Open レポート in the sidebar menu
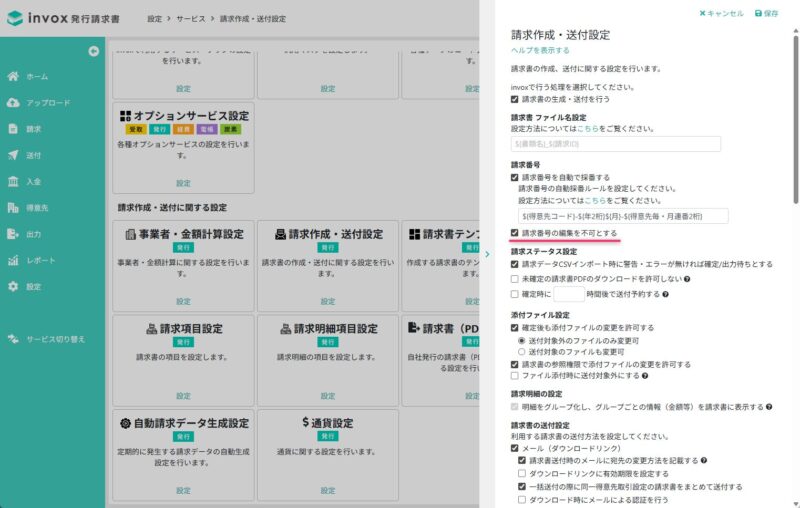800x508 pixels. point(41,260)
